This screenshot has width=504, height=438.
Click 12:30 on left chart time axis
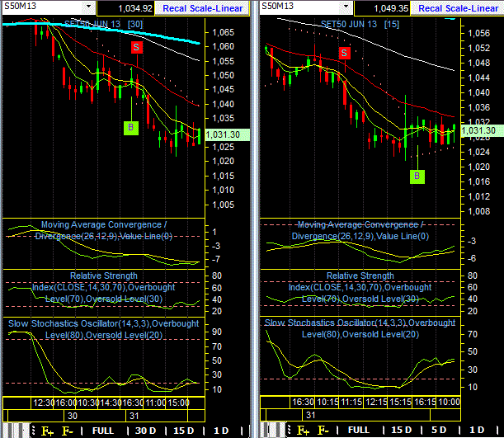[44, 403]
